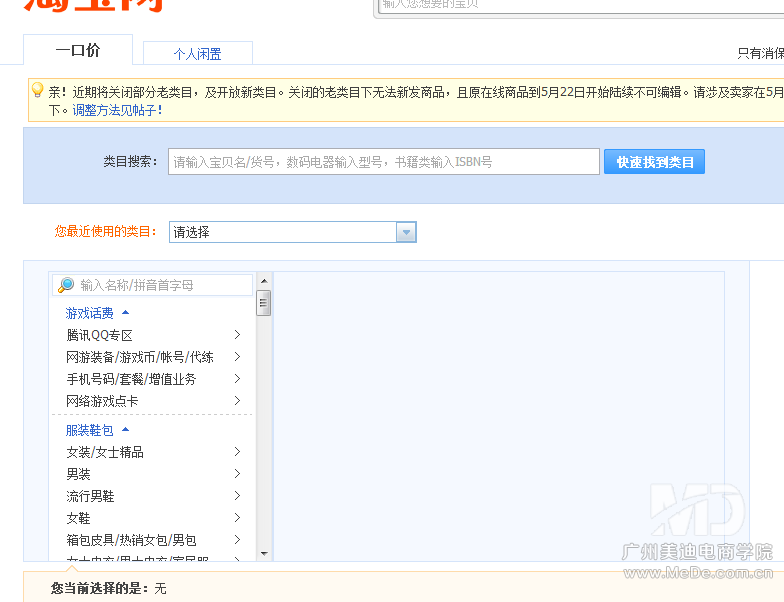Collapse the 游戏话费 category group

click(125, 313)
